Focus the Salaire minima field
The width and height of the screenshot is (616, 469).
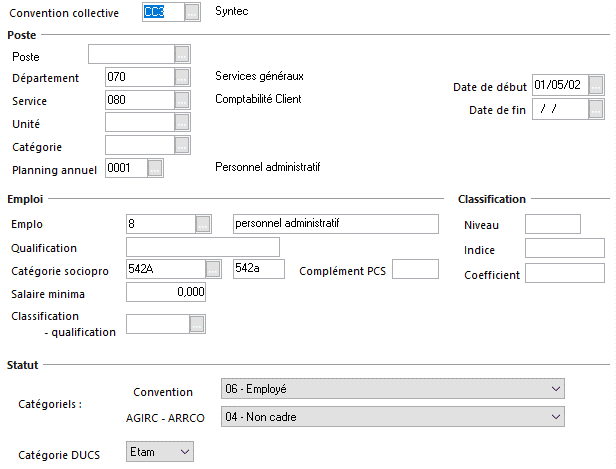coord(167,292)
